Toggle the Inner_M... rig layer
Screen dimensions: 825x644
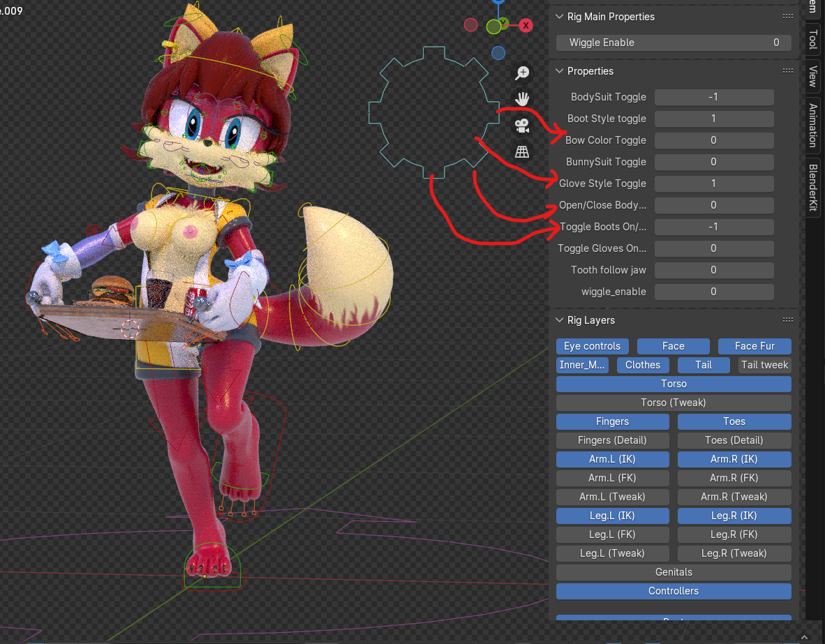click(582, 365)
